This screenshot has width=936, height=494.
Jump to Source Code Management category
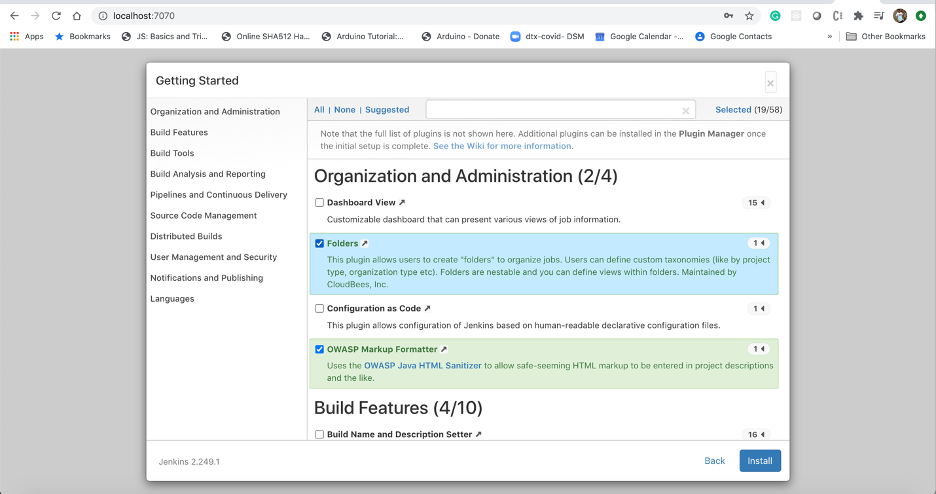pyautogui.click(x=204, y=215)
